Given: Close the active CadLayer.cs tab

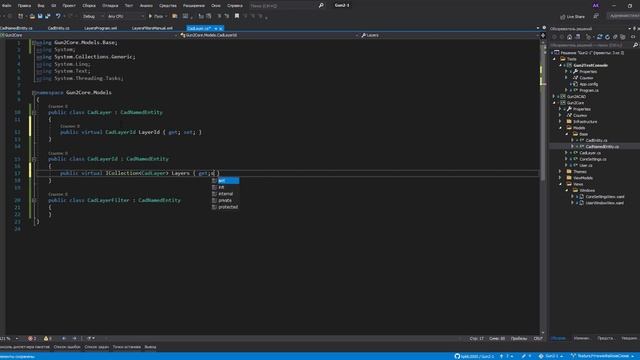Looking at the screenshot, I should [221, 29].
